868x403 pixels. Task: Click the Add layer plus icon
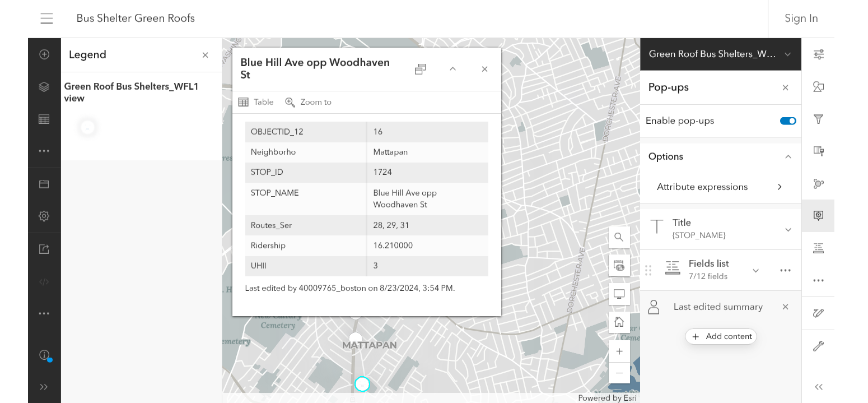coord(44,54)
